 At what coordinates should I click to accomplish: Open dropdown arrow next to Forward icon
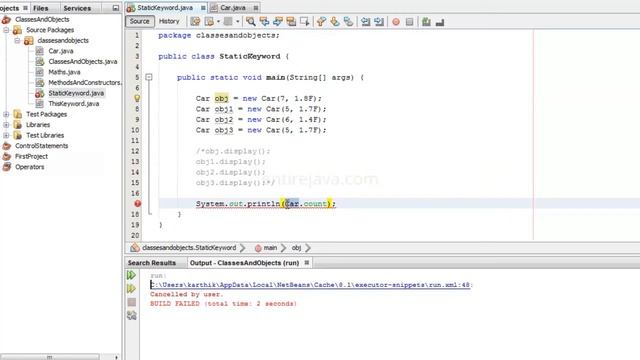237,22
